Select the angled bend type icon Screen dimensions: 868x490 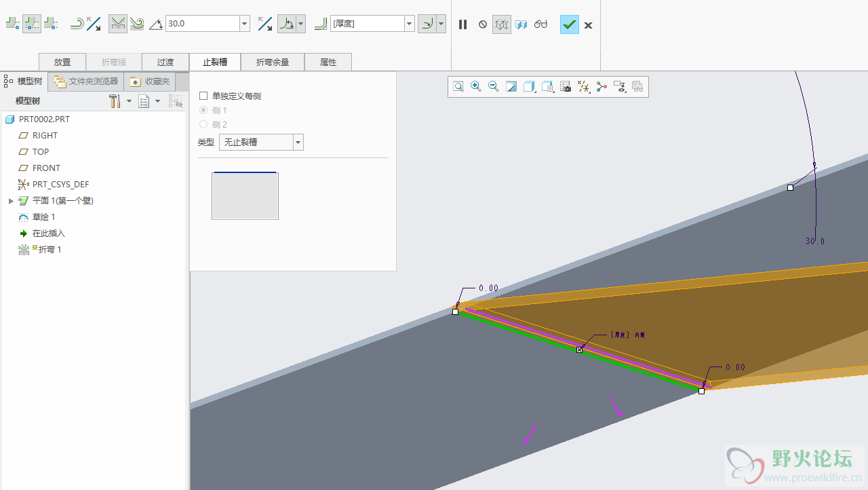coord(118,24)
